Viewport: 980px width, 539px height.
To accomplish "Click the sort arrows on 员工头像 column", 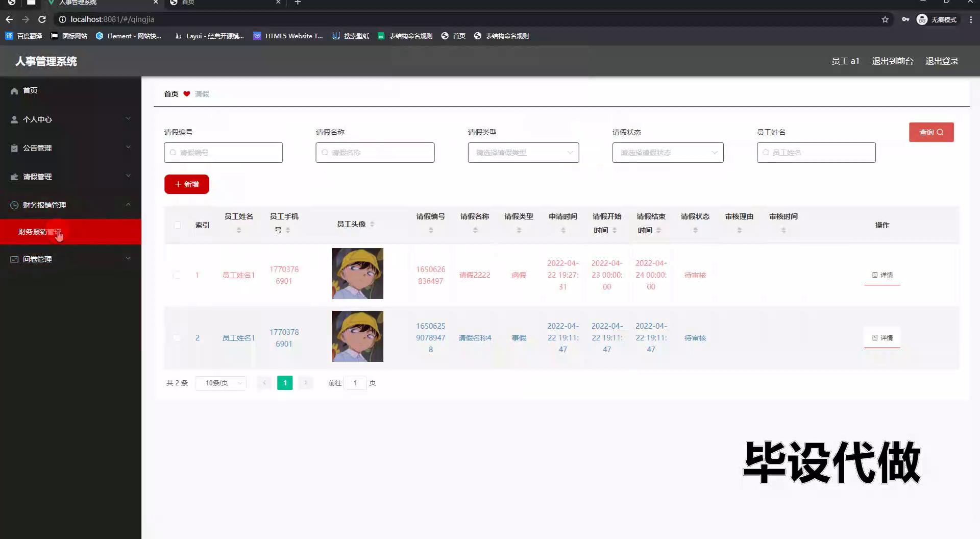I will pos(372,225).
